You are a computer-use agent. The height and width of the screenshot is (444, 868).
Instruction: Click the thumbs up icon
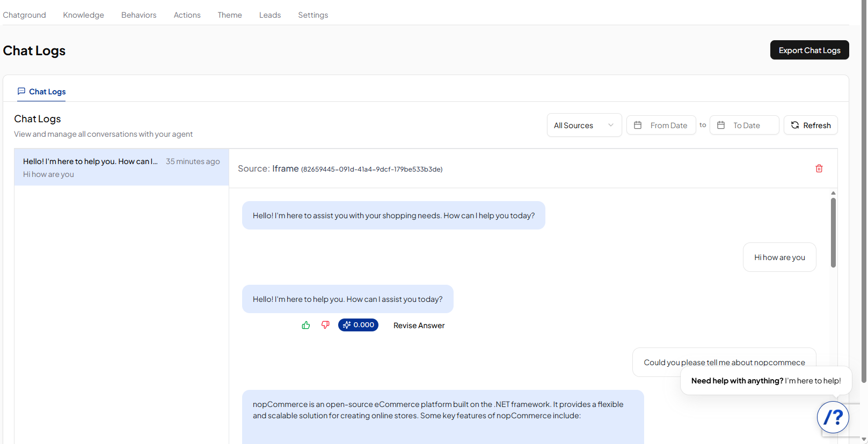[306, 325]
